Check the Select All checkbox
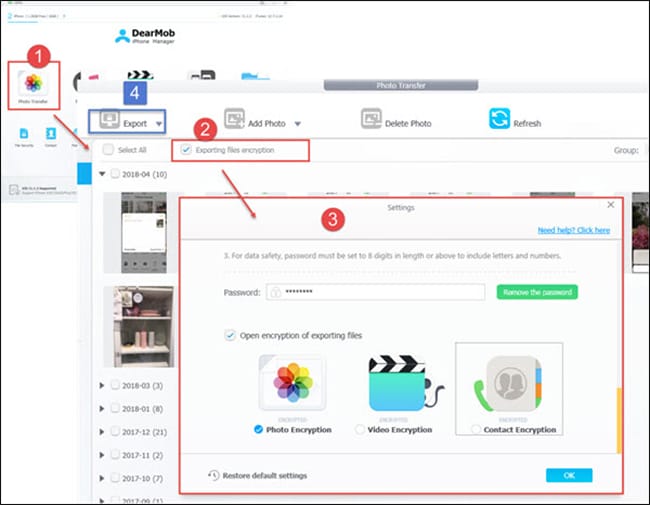The width and height of the screenshot is (650, 505). 108,149
